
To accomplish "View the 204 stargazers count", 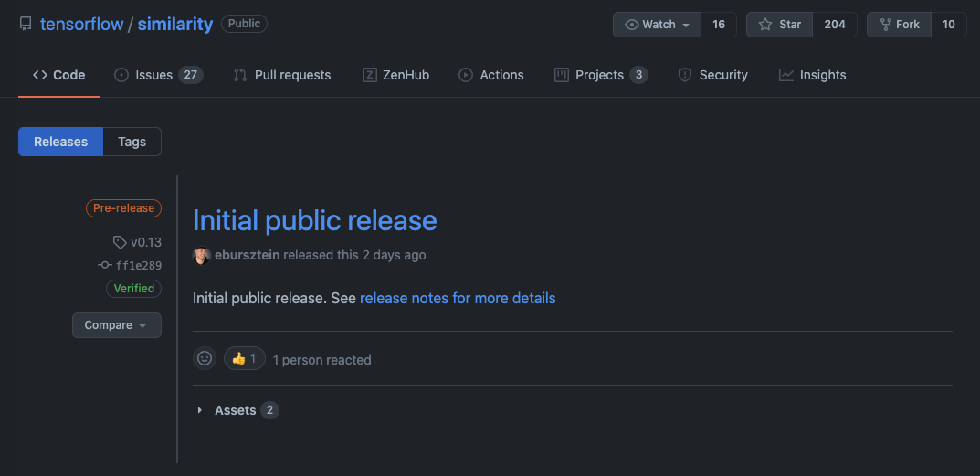I will pos(835,25).
